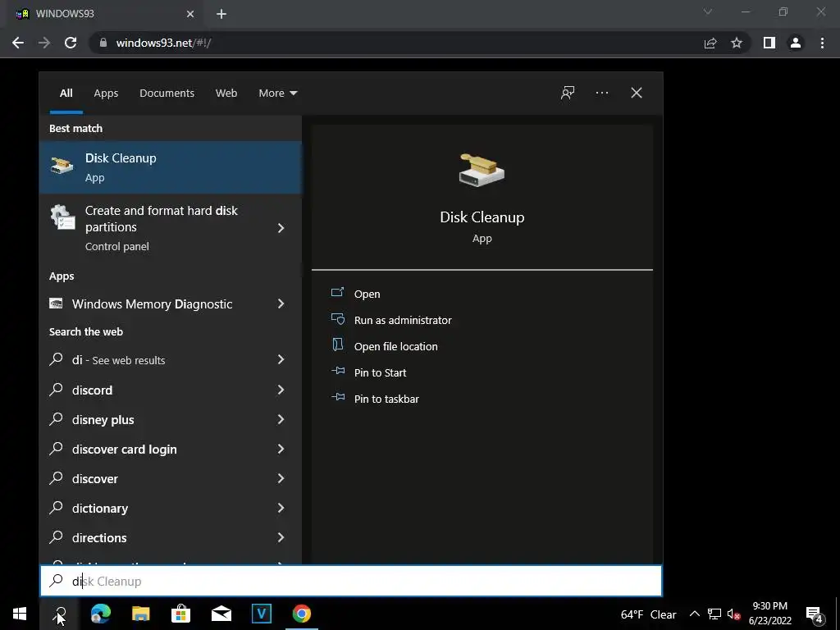Expand the disney plus suggestion arrow
Screen dimensions: 840x630
tap(281, 419)
